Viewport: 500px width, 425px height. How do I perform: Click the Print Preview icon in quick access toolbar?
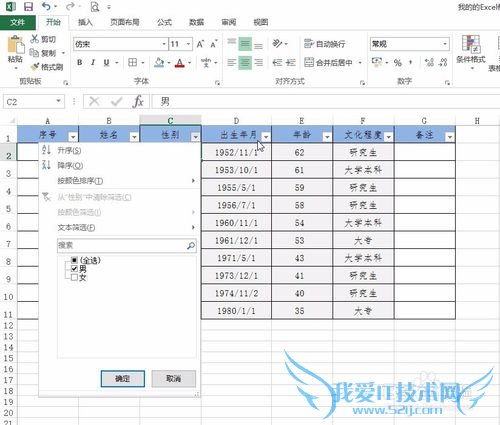click(95, 6)
